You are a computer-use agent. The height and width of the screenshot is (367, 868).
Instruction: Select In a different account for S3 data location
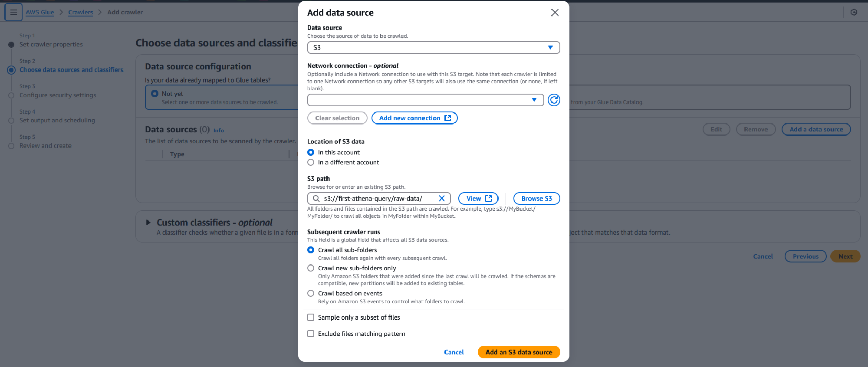[x=311, y=162]
